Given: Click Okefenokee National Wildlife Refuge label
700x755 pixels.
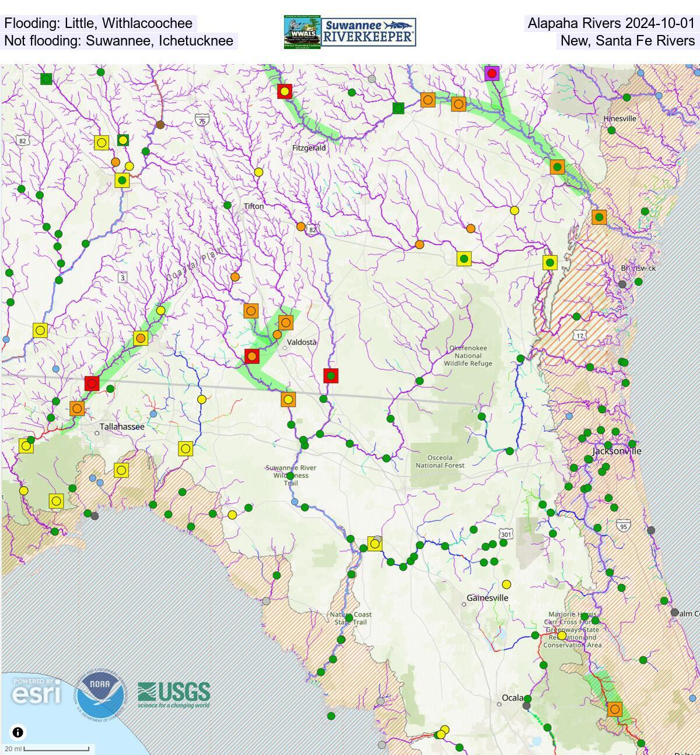Looking at the screenshot, I should (x=468, y=355).
